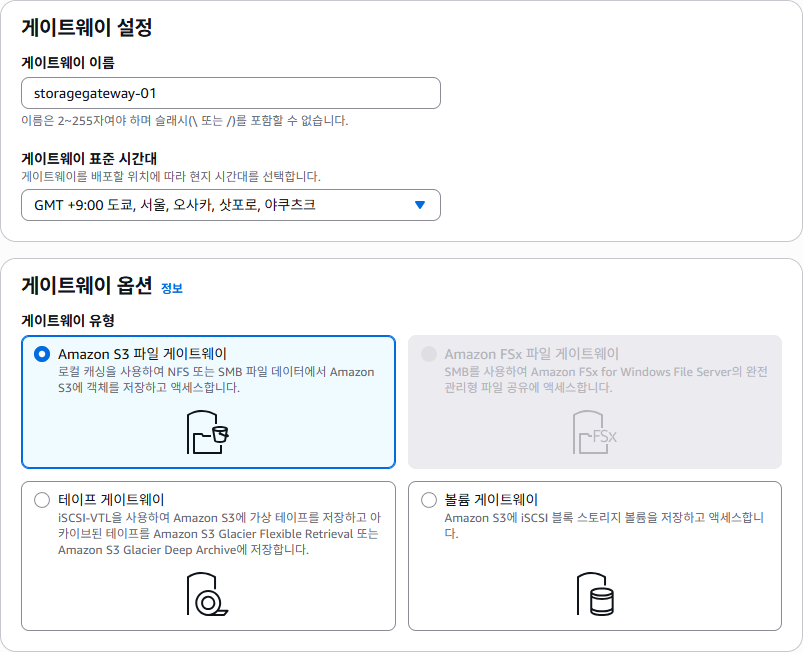Click the 볼륨 게이트웨이 title label
The height and width of the screenshot is (652, 803).
click(491, 500)
